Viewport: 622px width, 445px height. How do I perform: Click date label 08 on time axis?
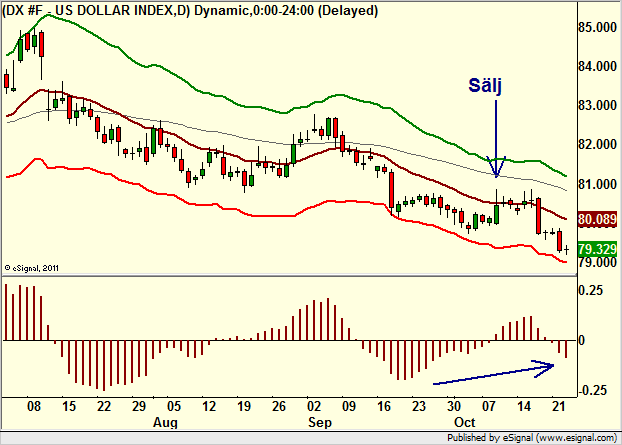(33, 407)
